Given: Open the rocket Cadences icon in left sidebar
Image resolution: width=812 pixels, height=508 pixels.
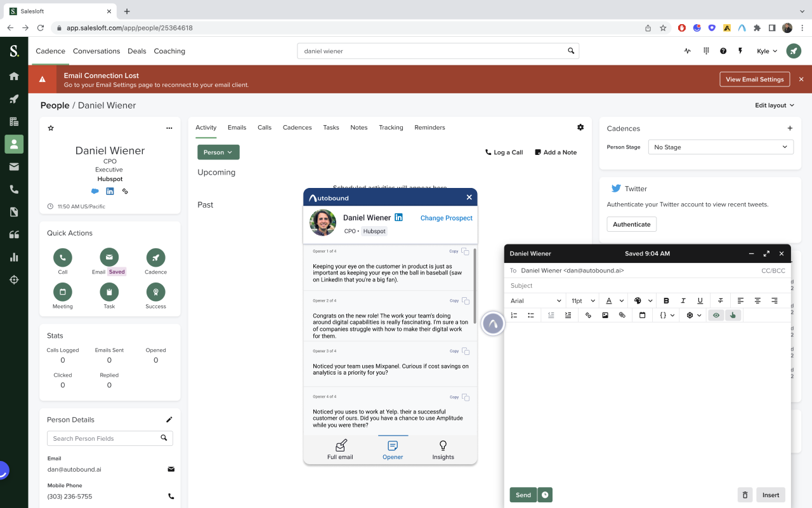Looking at the screenshot, I should tap(14, 99).
